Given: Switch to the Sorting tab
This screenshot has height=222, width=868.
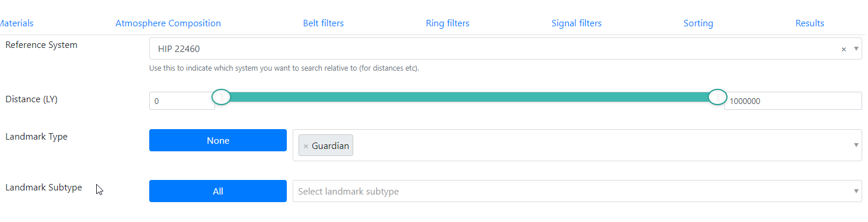Looking at the screenshot, I should [x=698, y=23].
